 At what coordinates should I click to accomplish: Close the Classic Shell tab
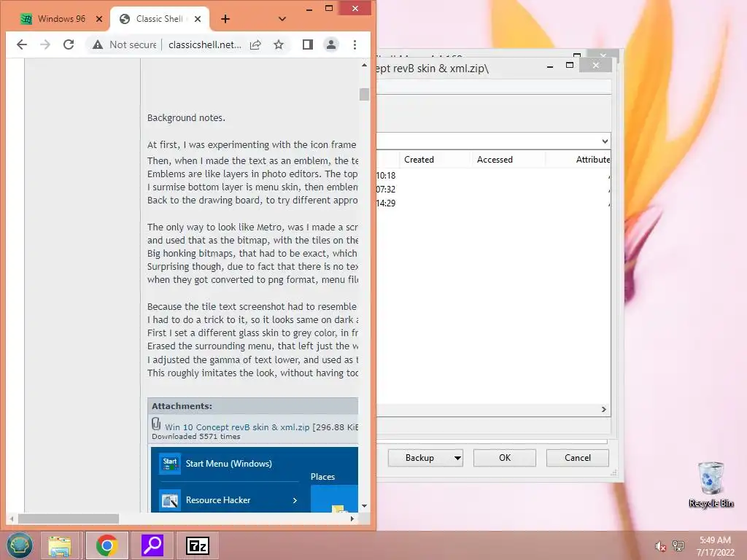coord(198,19)
